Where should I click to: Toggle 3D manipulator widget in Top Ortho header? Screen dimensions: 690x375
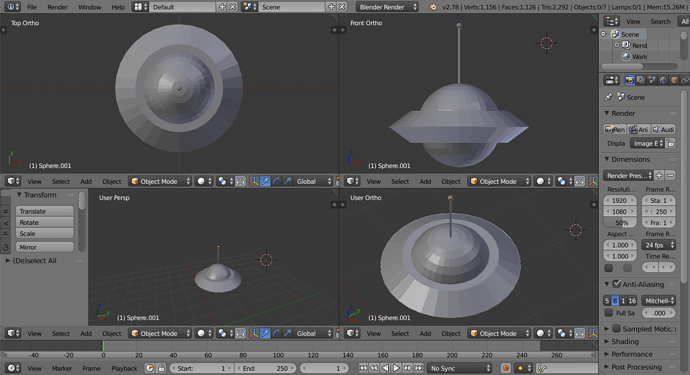click(x=254, y=181)
